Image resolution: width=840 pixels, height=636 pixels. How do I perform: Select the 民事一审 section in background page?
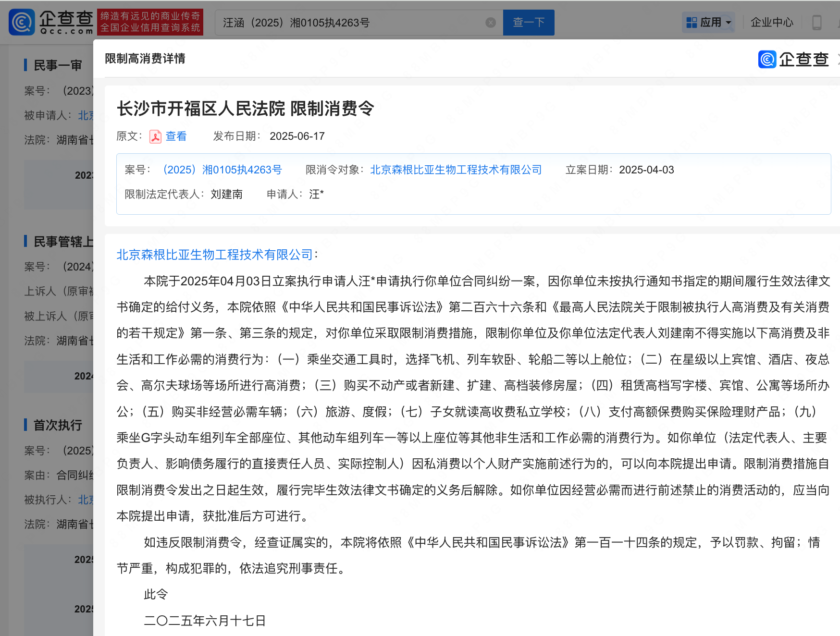[x=58, y=65]
